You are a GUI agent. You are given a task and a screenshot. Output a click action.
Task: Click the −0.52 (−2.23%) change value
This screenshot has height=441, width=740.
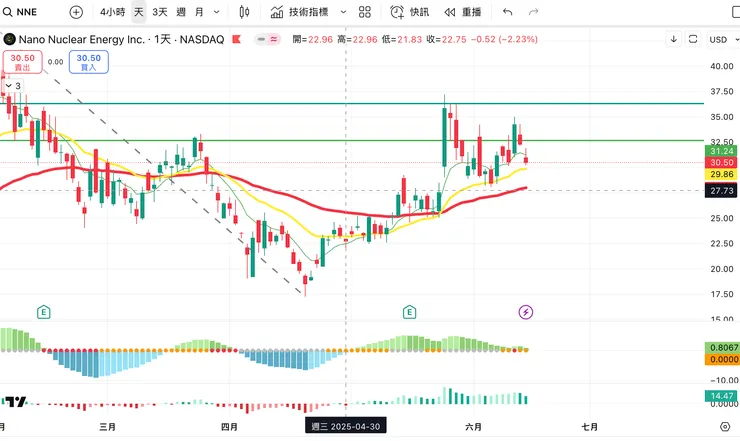[x=504, y=39]
